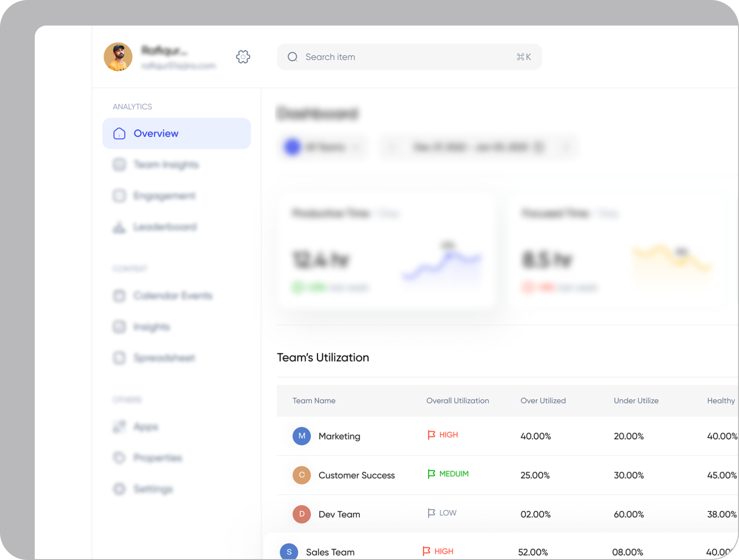This screenshot has width=739, height=560.
Task: Click the green MEDUIM flag icon
Action: [431, 474]
